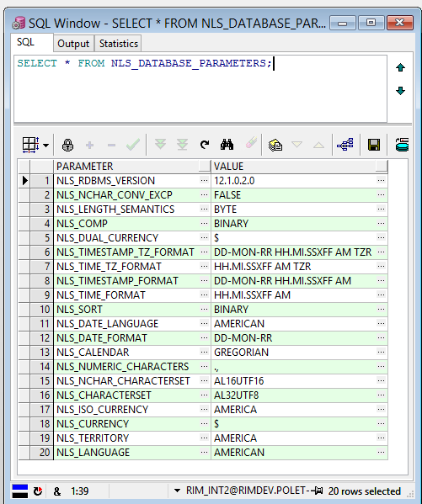Viewport: 422px width, 504px height.
Task: Open ellipsis editor for NLS_COMP parameter
Action: coord(204,224)
